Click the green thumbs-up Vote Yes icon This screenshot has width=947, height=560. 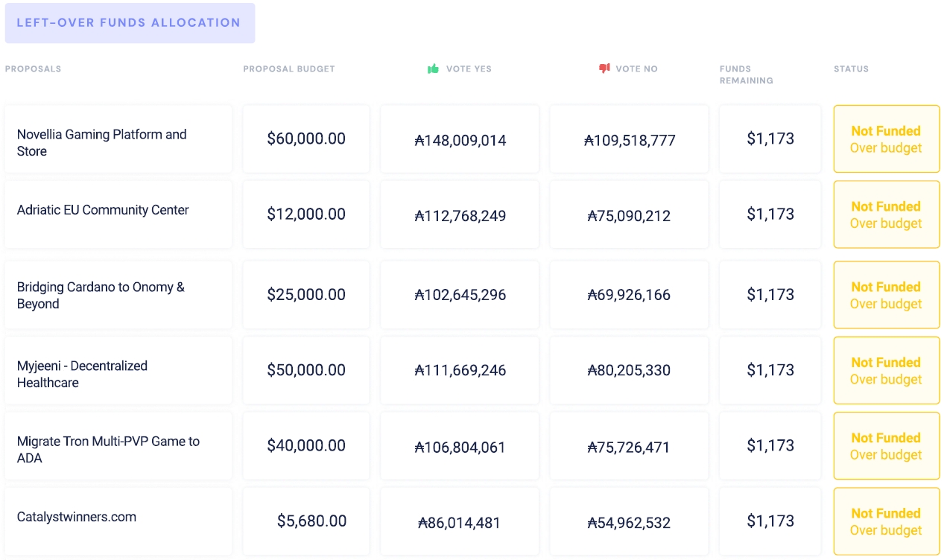click(433, 69)
